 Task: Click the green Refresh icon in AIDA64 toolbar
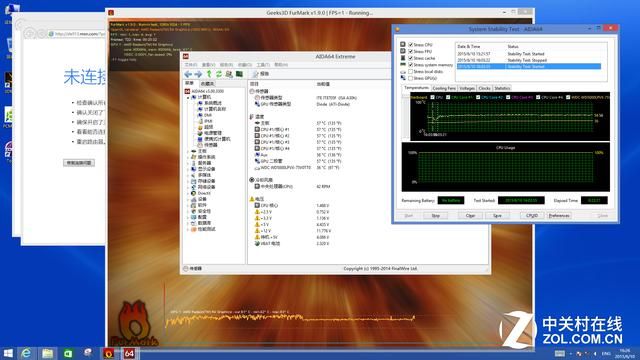click(x=219, y=74)
